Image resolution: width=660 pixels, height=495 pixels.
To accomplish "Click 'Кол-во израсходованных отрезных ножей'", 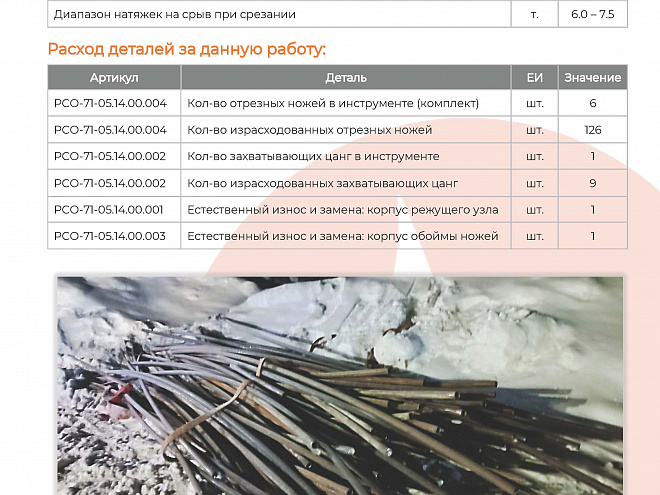I will pos(309,130).
